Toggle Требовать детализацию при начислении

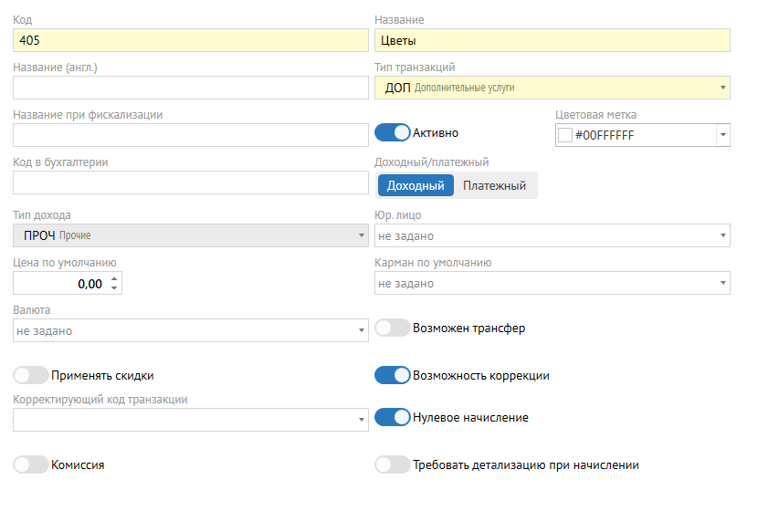pyautogui.click(x=393, y=464)
